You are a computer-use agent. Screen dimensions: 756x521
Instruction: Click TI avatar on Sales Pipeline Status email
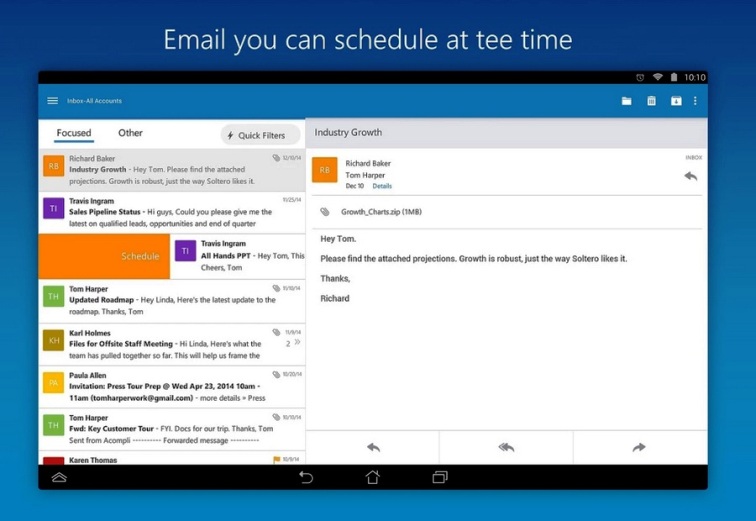click(54, 208)
